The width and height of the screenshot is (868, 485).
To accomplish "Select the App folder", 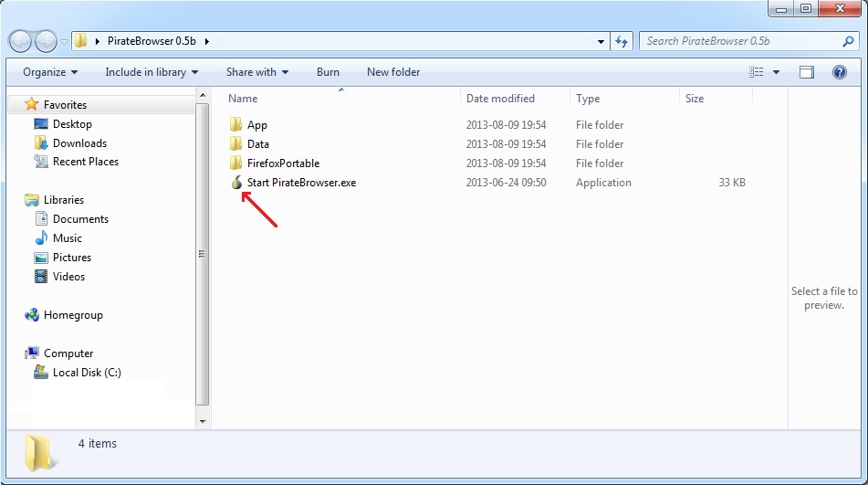I will coord(256,125).
